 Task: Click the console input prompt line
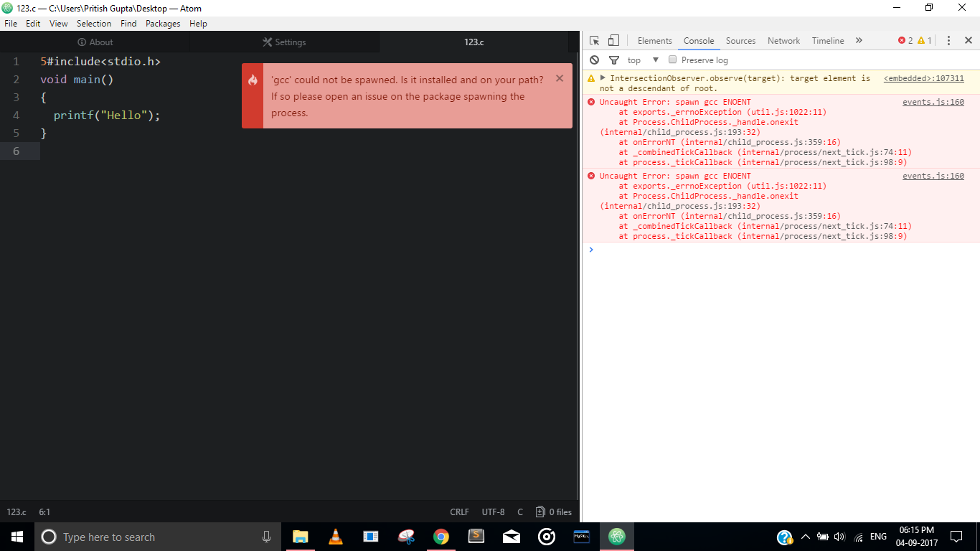point(781,250)
